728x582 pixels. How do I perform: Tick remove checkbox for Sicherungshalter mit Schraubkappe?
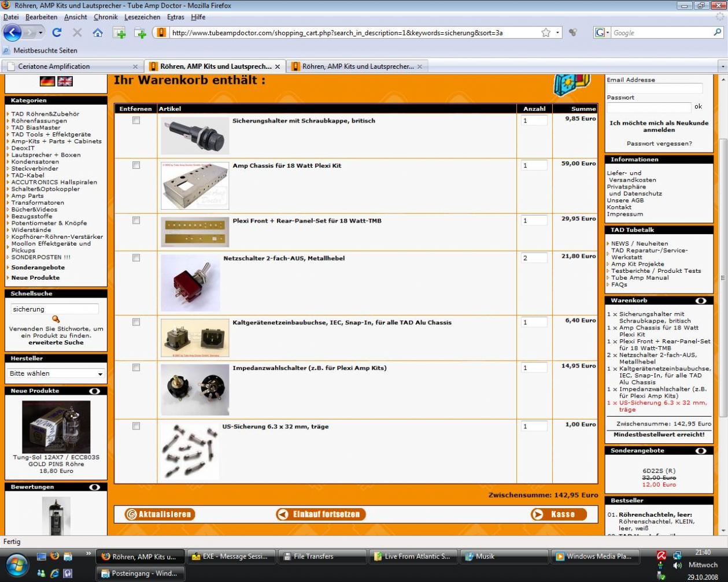click(x=136, y=120)
